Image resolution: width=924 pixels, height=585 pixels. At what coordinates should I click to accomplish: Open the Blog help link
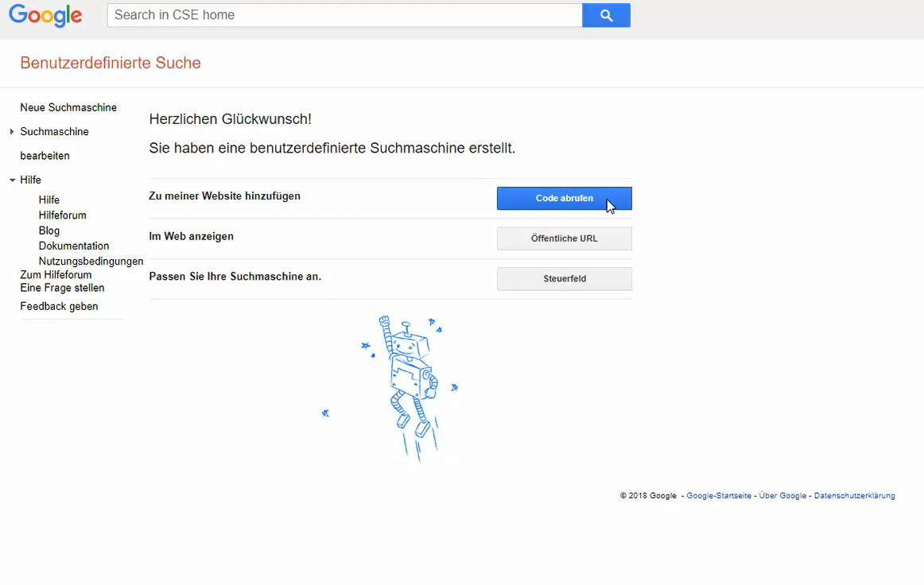pos(49,231)
